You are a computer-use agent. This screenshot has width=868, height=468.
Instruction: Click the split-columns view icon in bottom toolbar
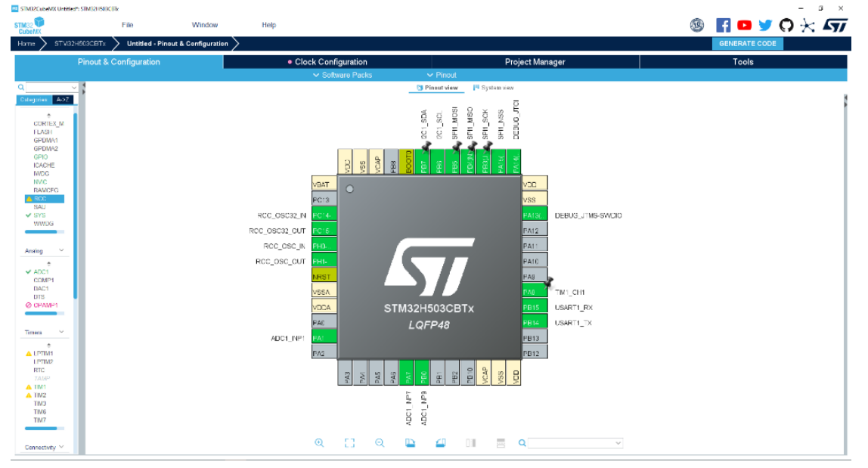(x=470, y=443)
